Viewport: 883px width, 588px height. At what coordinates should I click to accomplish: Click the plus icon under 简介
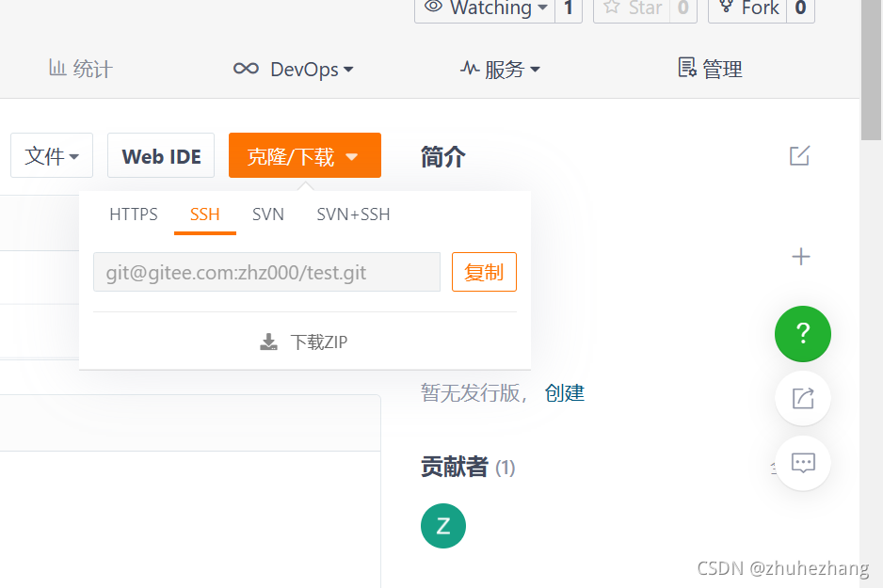[801, 257]
